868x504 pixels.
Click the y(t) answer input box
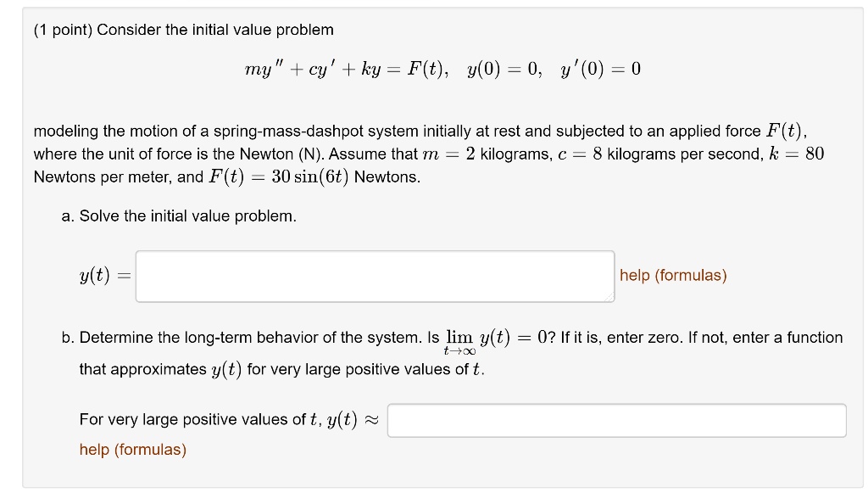pos(375,276)
